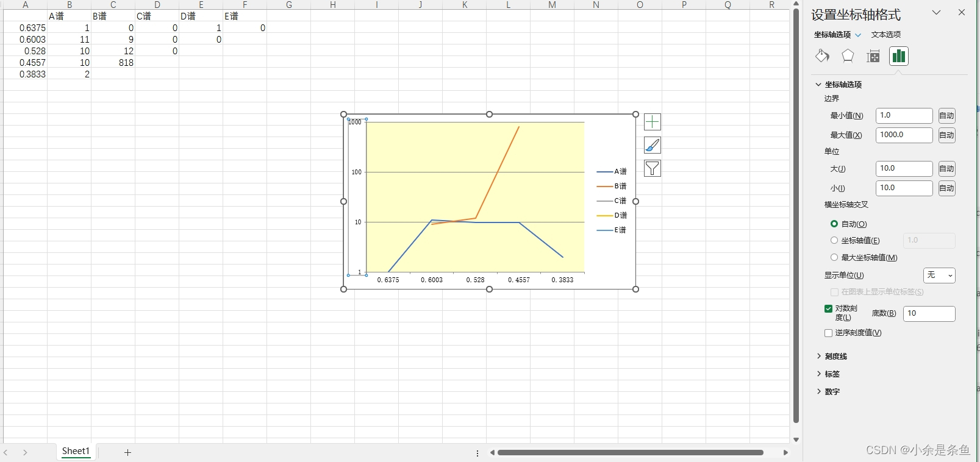Reset major unit 大 with 自动 button

[946, 169]
